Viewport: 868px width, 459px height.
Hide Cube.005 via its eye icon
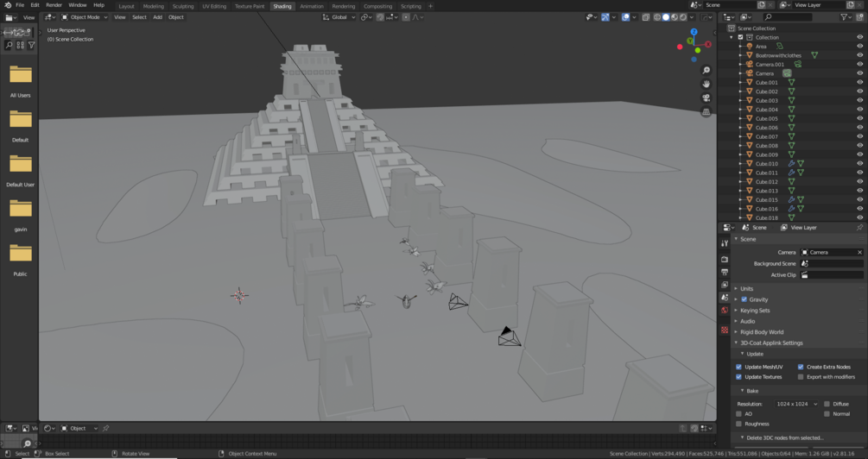pyautogui.click(x=859, y=118)
